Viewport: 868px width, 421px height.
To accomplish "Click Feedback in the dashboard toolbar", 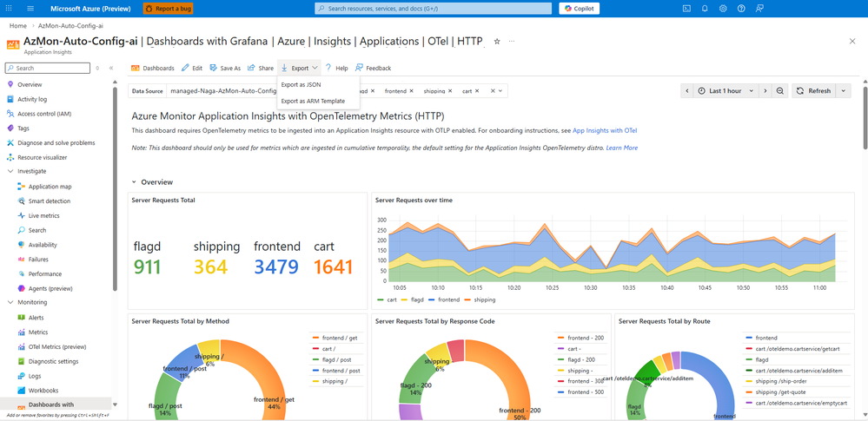I will click(x=373, y=68).
